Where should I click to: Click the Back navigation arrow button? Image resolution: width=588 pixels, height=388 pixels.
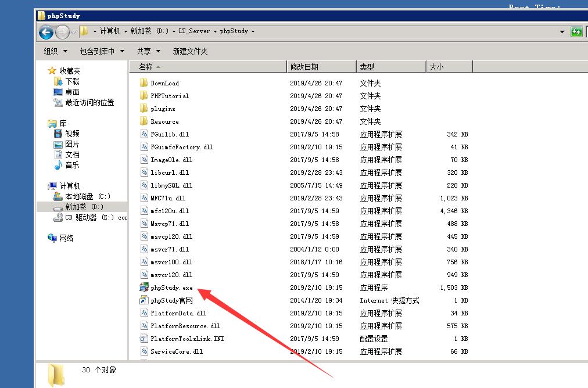[x=46, y=32]
